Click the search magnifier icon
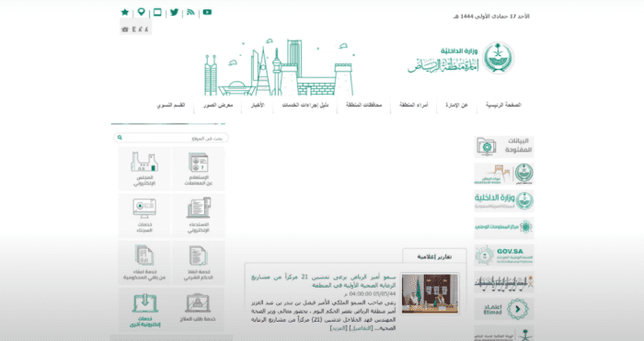The height and width of the screenshot is (341, 644). click(x=120, y=138)
